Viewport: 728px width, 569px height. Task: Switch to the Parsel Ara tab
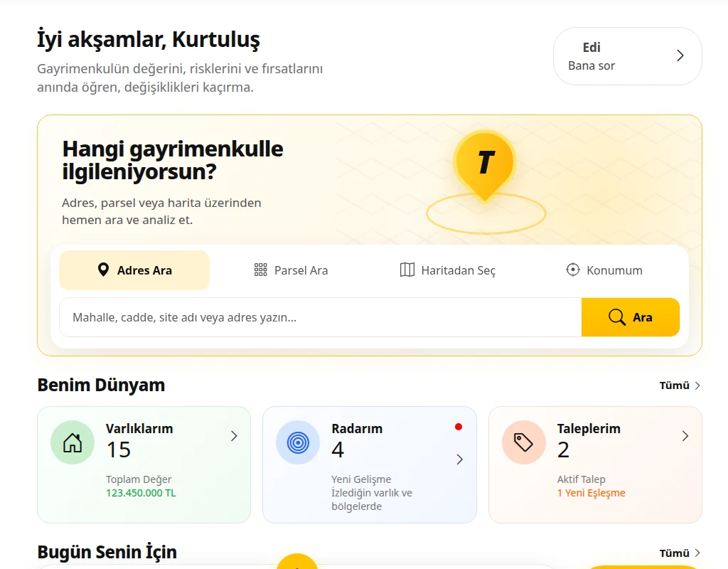(x=291, y=270)
